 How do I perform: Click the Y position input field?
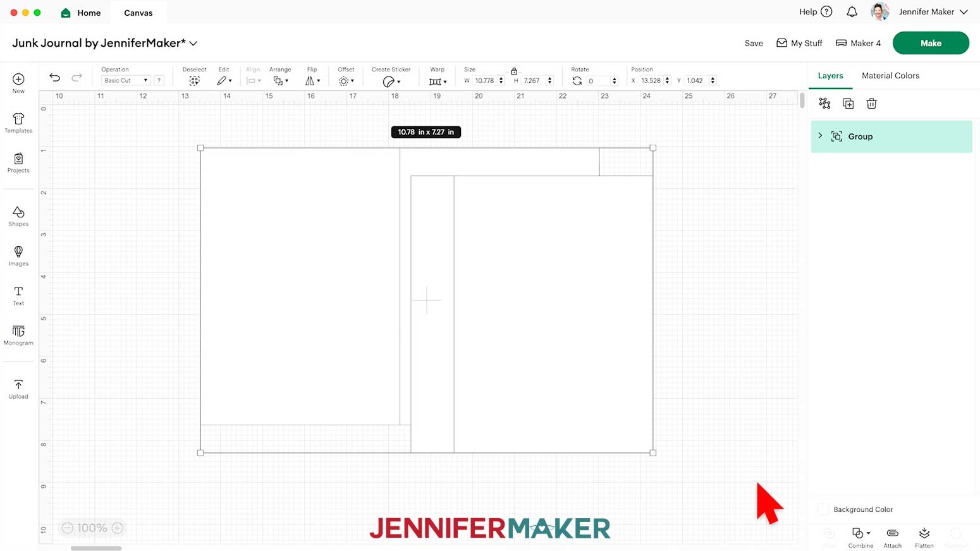point(697,80)
